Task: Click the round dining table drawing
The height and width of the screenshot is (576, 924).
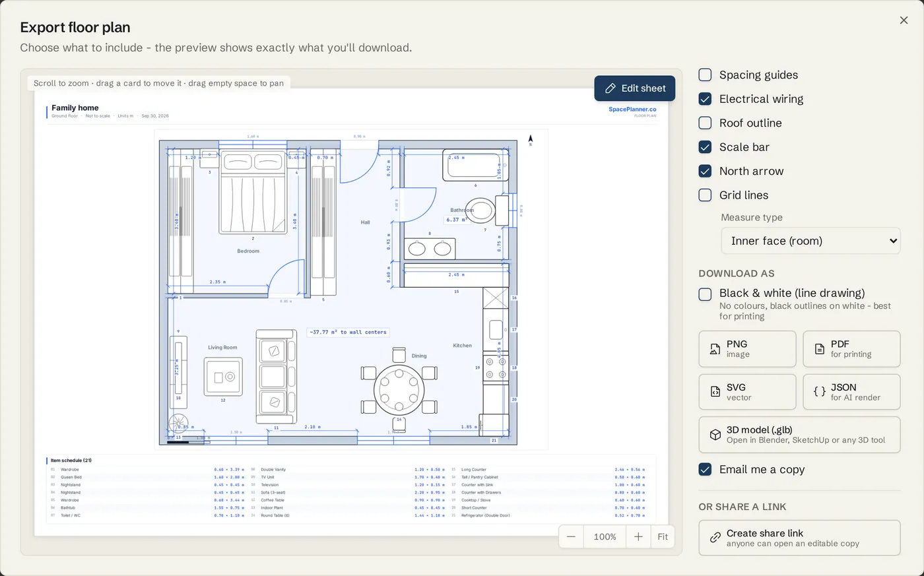Action: [399, 389]
